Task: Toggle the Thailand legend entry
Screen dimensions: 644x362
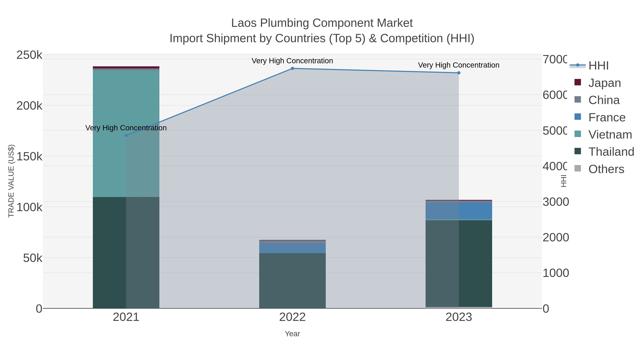Action: coord(604,152)
